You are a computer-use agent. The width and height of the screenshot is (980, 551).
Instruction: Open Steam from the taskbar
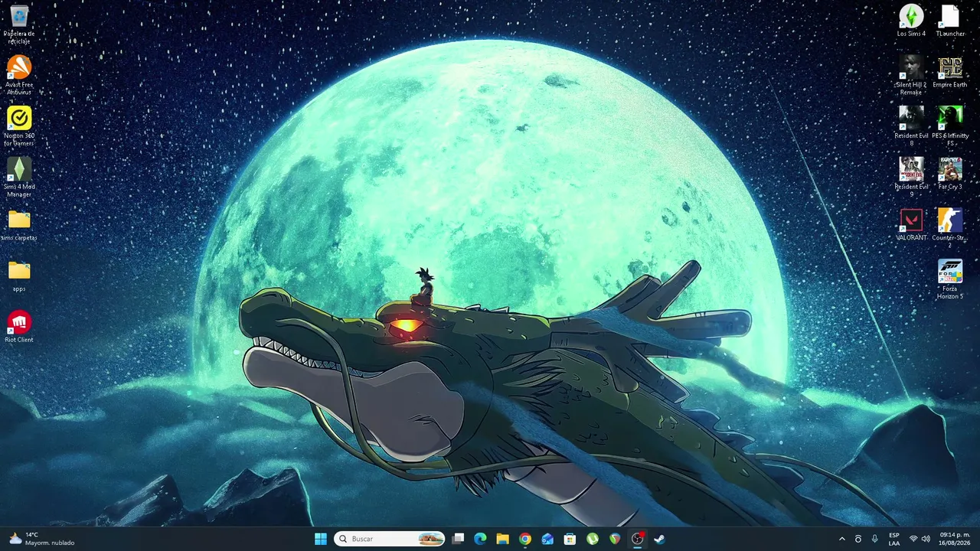659,539
